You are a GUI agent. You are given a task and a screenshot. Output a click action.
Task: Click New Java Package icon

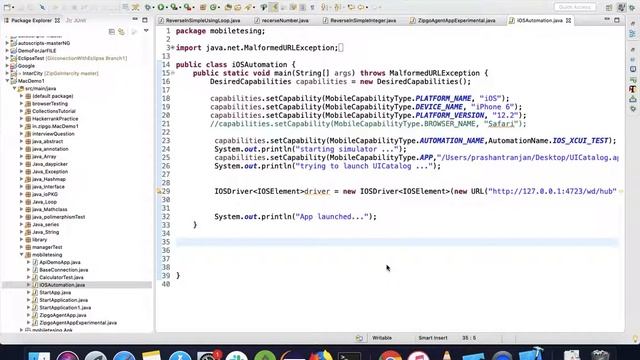coord(202,7)
